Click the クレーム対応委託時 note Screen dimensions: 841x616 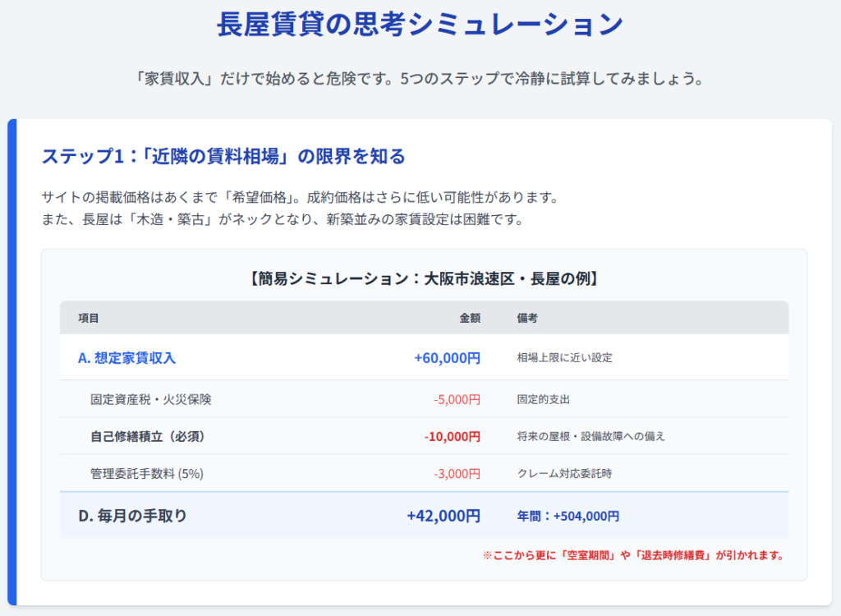coord(564,473)
